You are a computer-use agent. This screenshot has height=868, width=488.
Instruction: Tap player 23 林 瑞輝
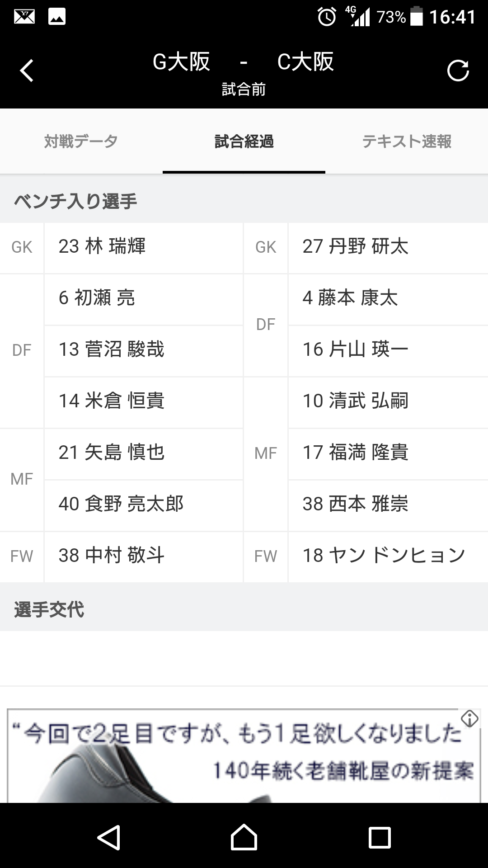[x=102, y=247]
